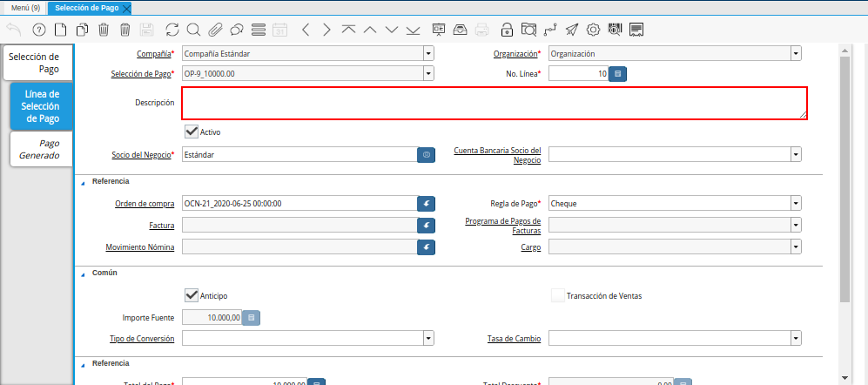
Task: Toggle the Anticipo checkbox
Action: point(192,295)
